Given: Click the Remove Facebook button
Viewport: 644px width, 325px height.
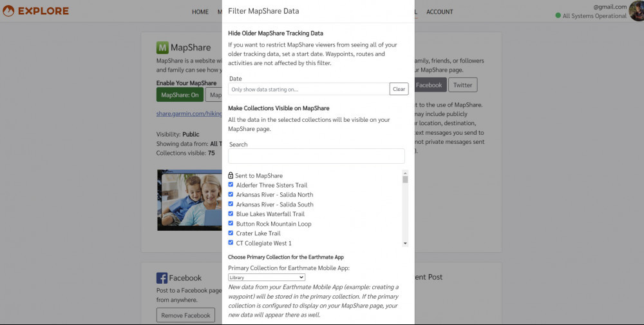Looking at the screenshot, I should point(185,315).
